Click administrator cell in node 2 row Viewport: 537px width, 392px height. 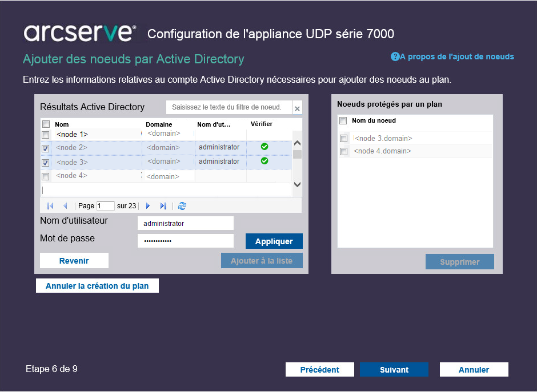coord(219,147)
